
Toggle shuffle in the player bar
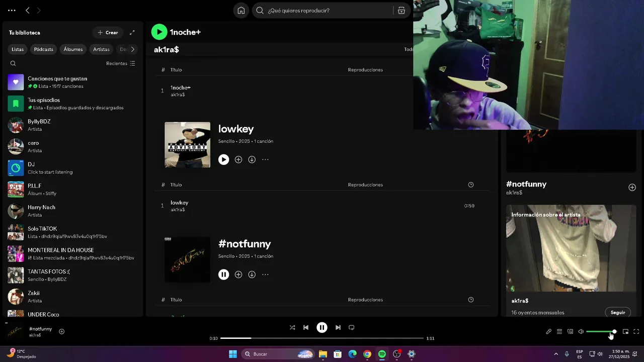pyautogui.click(x=292, y=327)
